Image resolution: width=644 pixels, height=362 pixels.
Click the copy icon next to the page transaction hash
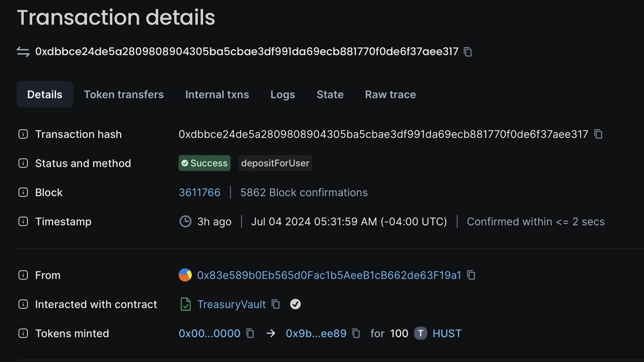pyautogui.click(x=467, y=51)
